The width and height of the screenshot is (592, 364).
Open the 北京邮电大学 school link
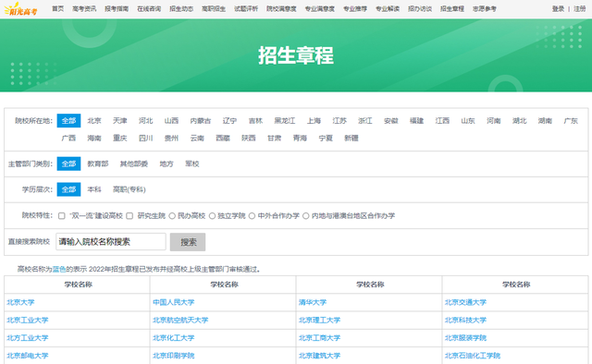tap(28, 356)
